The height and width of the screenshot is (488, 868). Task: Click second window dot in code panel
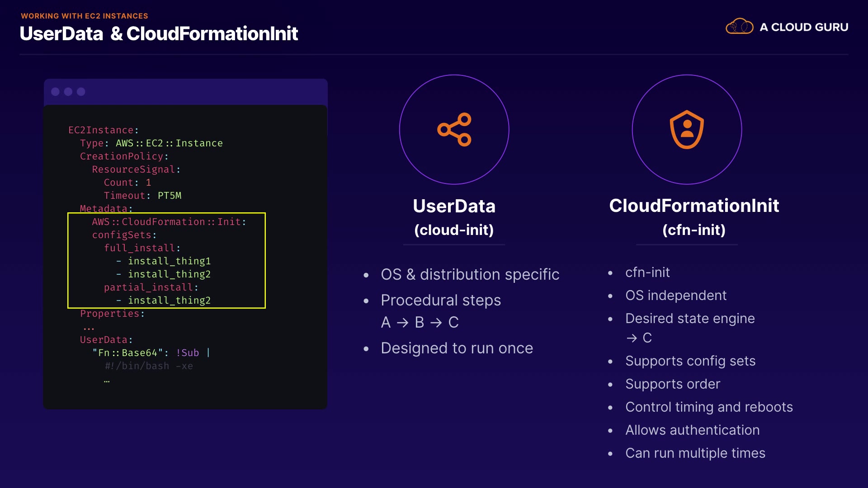pos(68,92)
